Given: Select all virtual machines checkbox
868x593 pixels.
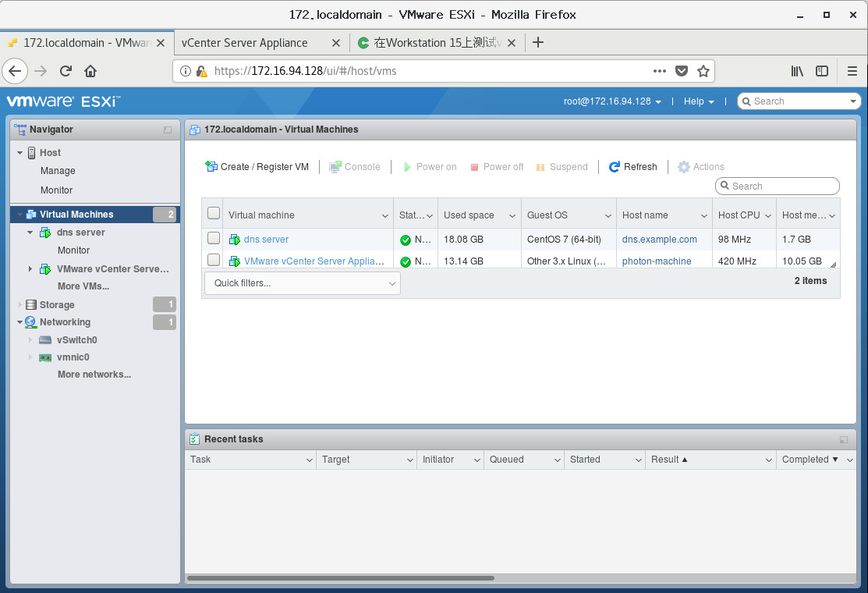Looking at the screenshot, I should pos(214,213).
